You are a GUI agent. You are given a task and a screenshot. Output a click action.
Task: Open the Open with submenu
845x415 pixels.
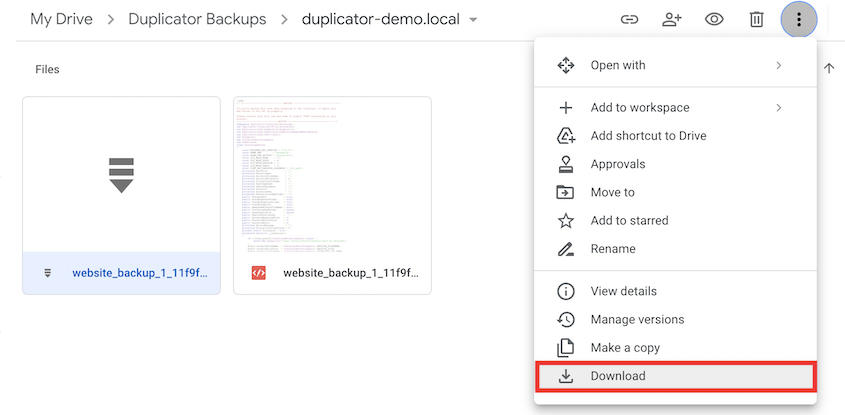(675, 65)
